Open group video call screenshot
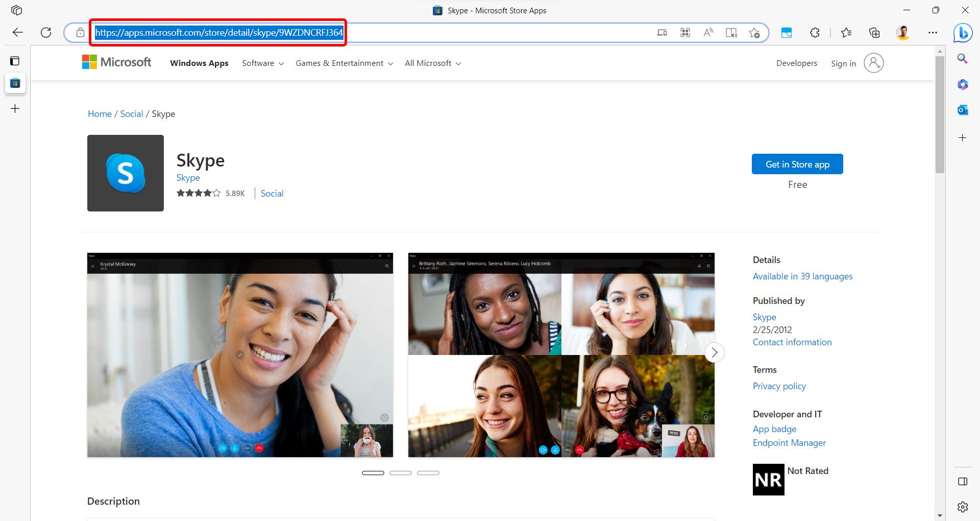The width and height of the screenshot is (980, 521). coord(561,355)
